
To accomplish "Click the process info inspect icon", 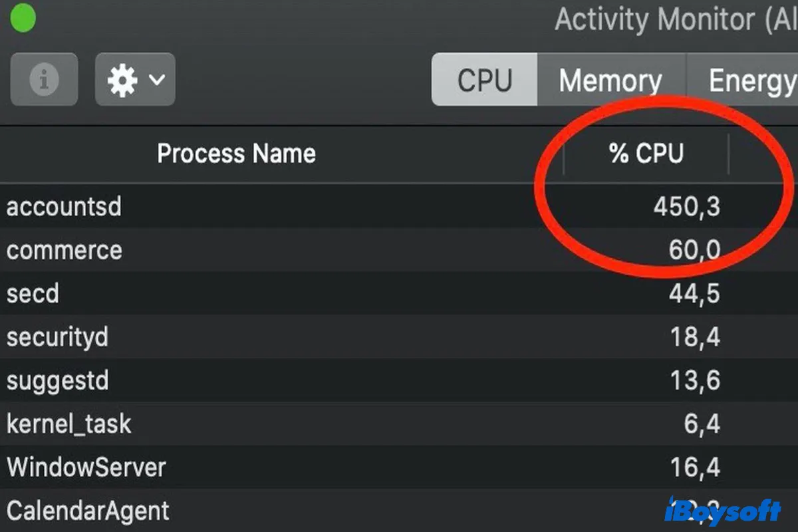I will tap(44, 80).
